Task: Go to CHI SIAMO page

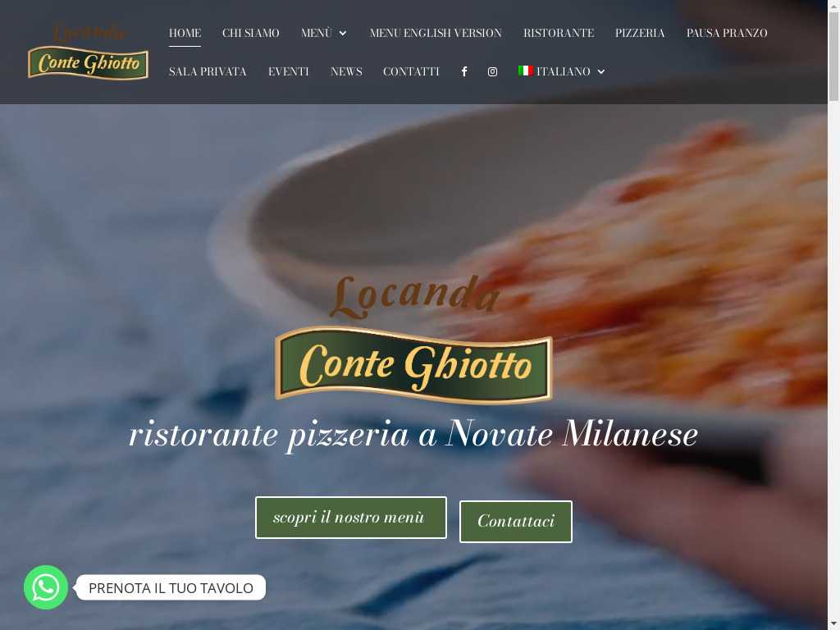Action: (x=251, y=33)
